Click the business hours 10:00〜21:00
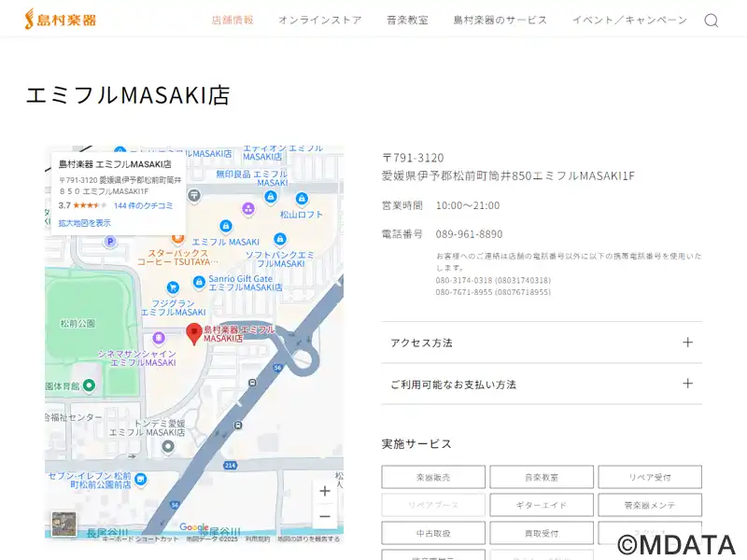This screenshot has height=560, width=747. tap(468, 205)
